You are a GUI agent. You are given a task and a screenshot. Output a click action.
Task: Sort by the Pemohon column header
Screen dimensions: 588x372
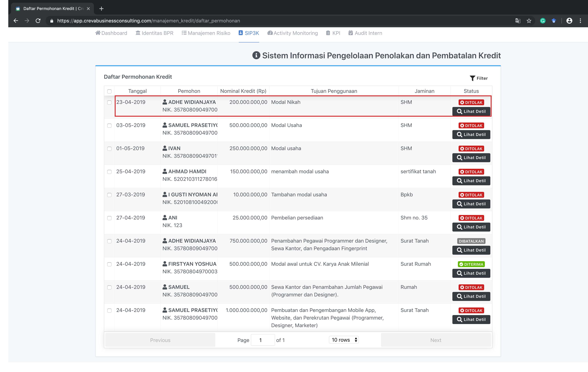coord(189,91)
